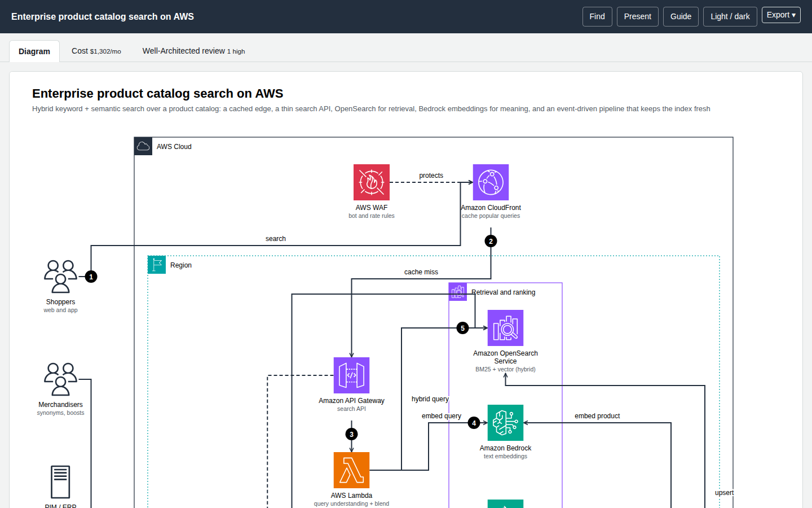This screenshot has width=812, height=508.
Task: Click the 'upsert' edge label
Action: click(x=725, y=493)
